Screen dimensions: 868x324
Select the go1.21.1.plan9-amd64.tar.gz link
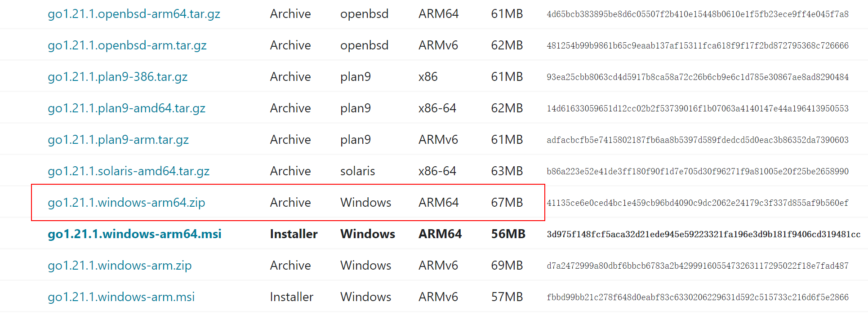[127, 108]
